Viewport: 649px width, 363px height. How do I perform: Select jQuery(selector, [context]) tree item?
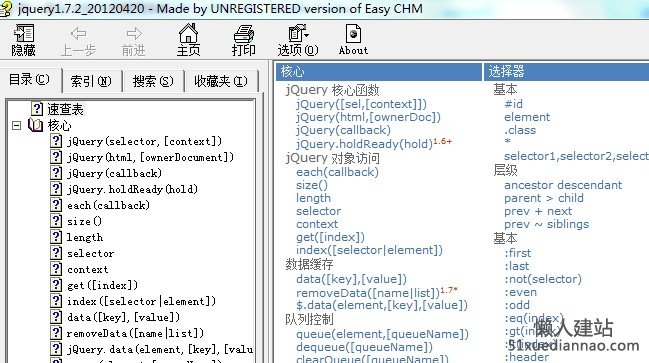point(144,141)
